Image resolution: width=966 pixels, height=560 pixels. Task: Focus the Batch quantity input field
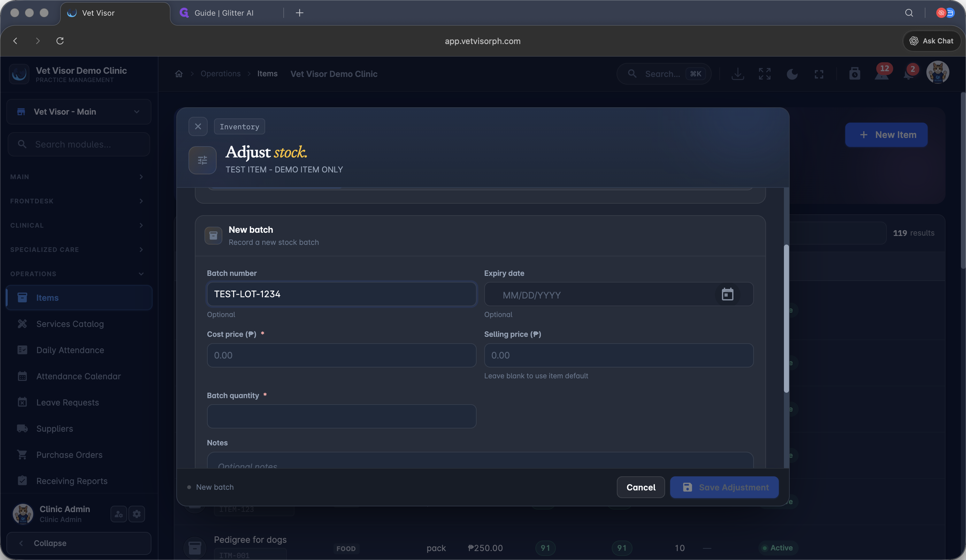point(341,416)
